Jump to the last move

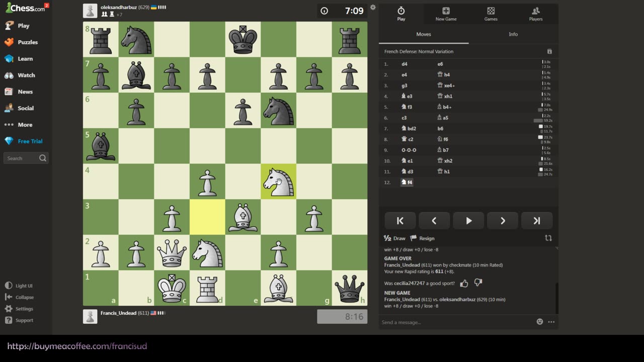pyautogui.click(x=537, y=221)
